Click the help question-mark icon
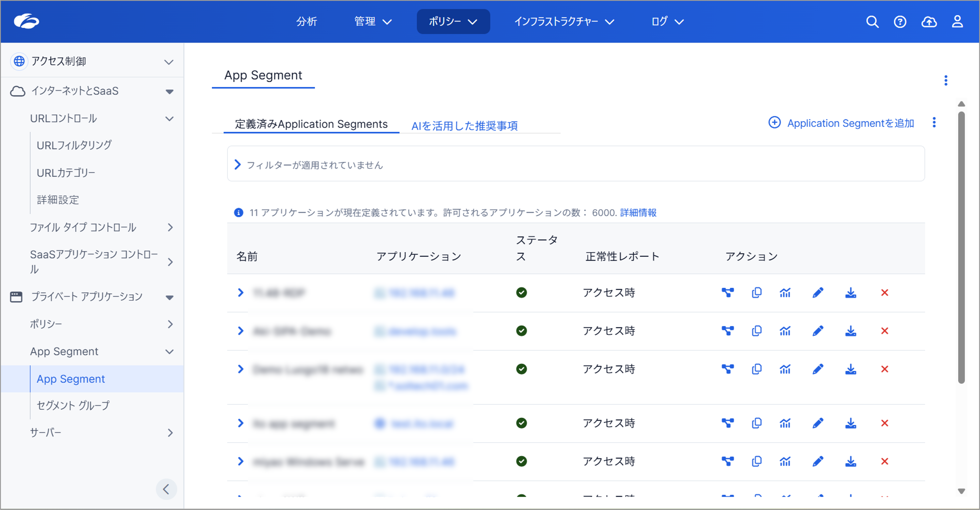Viewport: 980px width, 510px height. tap(900, 22)
